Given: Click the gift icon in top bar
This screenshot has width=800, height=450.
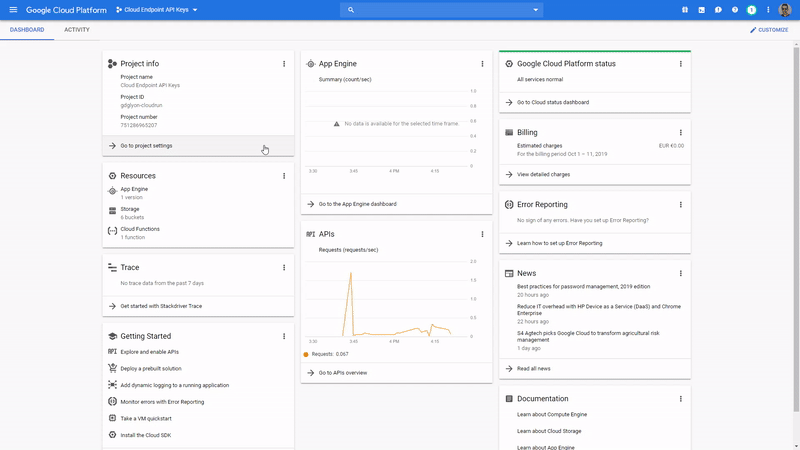Looking at the screenshot, I should (685, 10).
